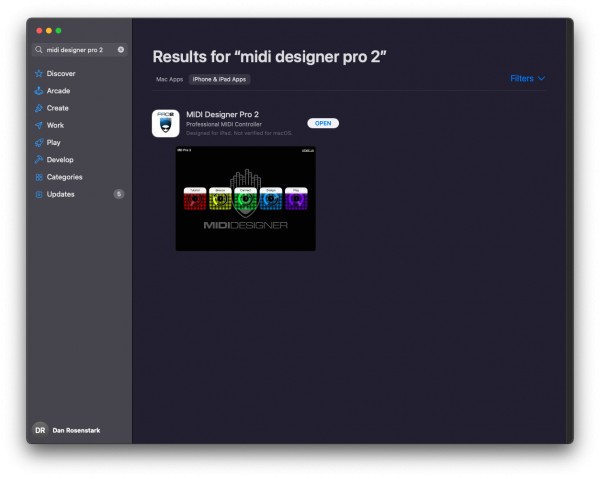Viewport: 600px width, 479px height.
Task: Click the 'Designed for iPad' note text
Action: coord(239,133)
